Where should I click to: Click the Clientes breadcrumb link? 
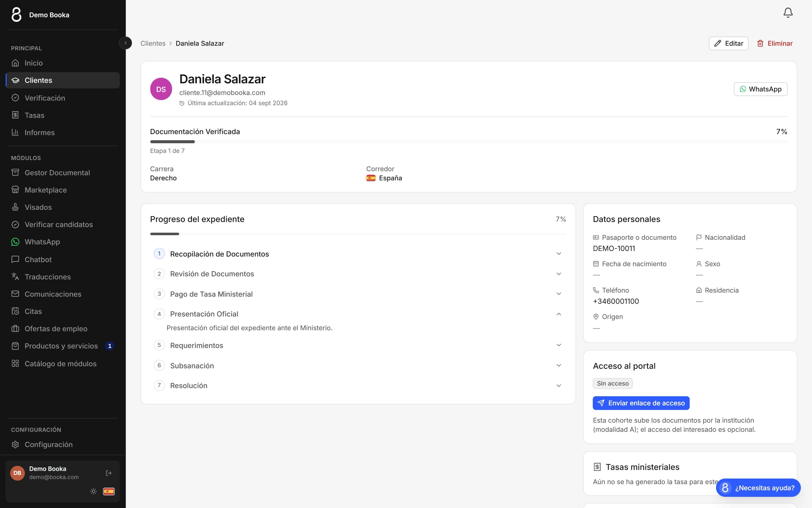(x=153, y=43)
